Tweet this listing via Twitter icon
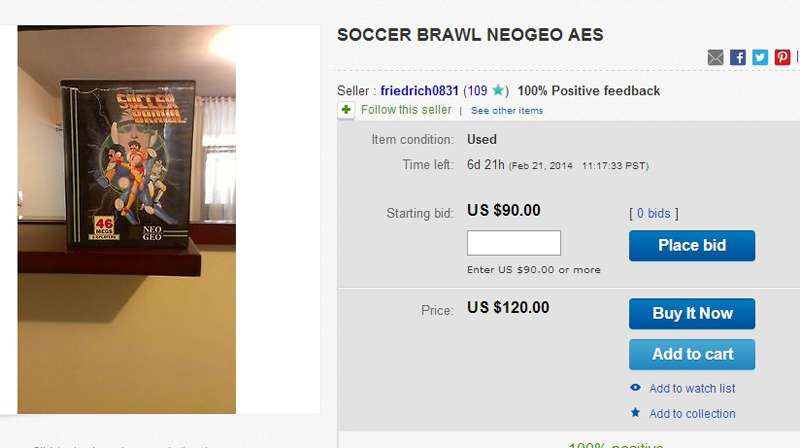800x448 pixels. [x=760, y=58]
